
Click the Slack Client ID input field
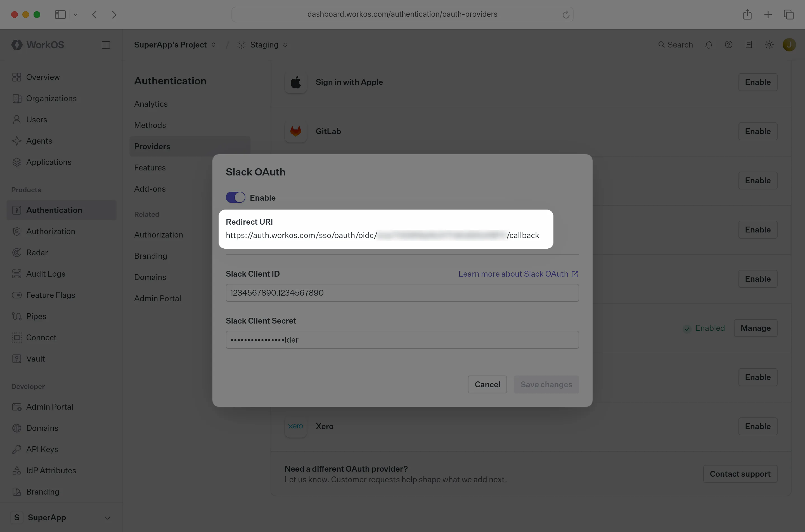pyautogui.click(x=402, y=293)
